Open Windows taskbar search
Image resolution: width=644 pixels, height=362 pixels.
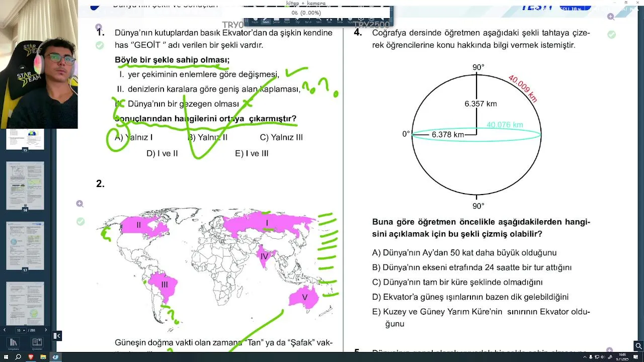tap(18, 357)
